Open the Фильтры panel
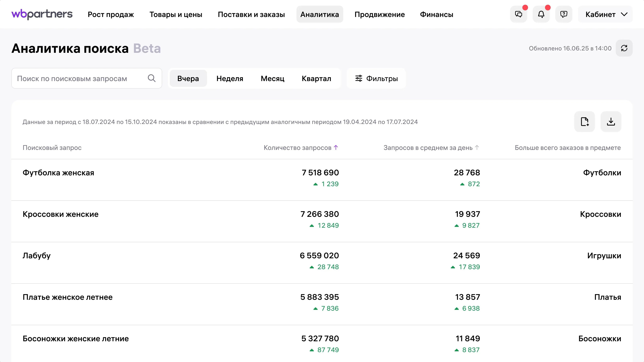644x362 pixels. pos(376,79)
